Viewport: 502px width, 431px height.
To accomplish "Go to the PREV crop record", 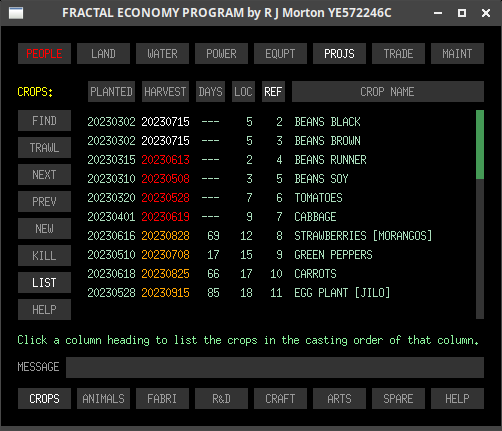I will point(44,201).
